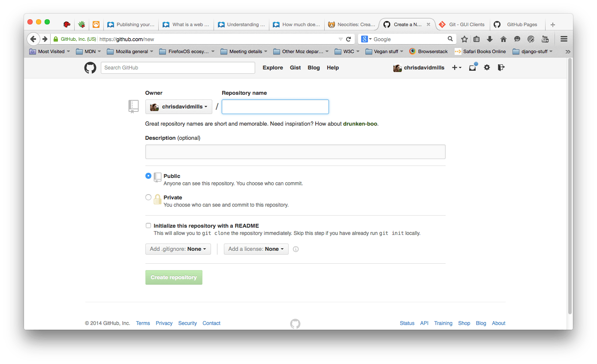Open the Add .gitignore dropdown
Viewport: 597px width, 364px height.
178,249
